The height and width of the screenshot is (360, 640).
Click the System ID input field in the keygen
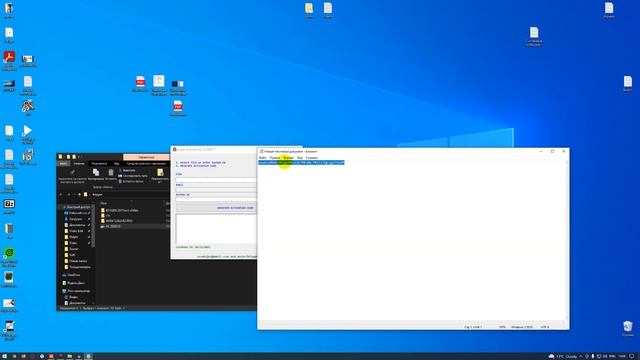click(x=216, y=200)
